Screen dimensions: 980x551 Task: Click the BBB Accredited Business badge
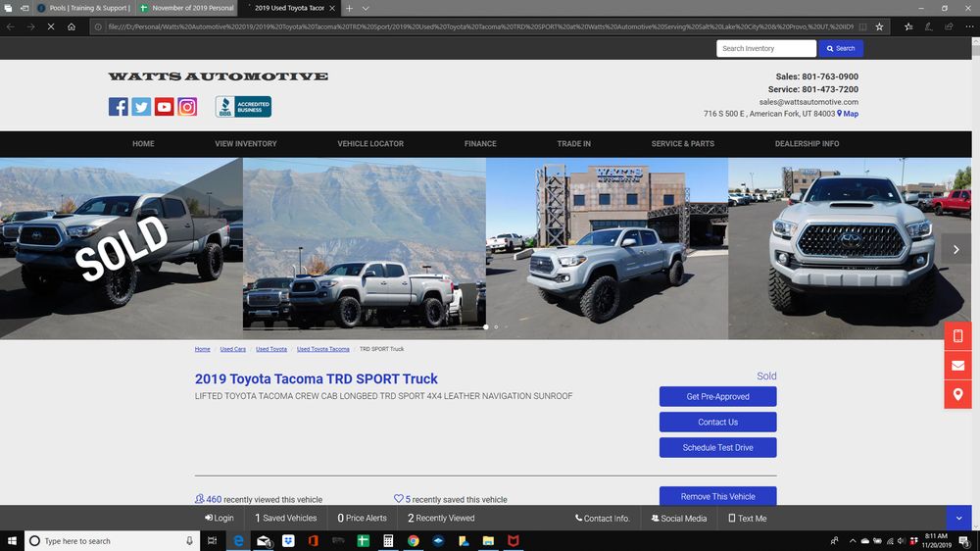pos(243,107)
